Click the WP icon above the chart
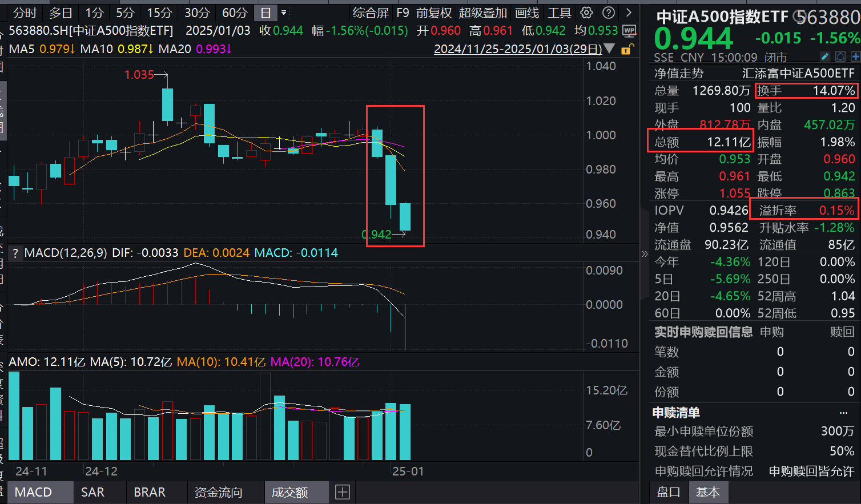Image resolution: width=861 pixels, height=504 pixels. 629,32
